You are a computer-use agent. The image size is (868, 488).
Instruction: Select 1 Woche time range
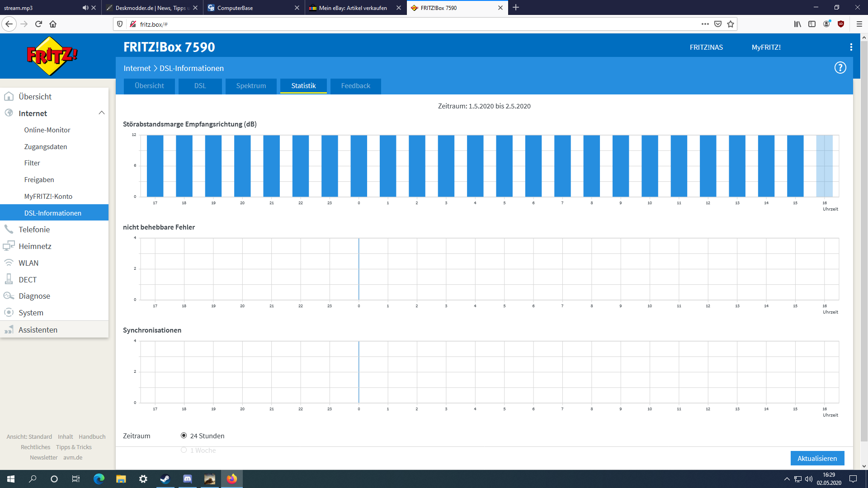coord(184,450)
